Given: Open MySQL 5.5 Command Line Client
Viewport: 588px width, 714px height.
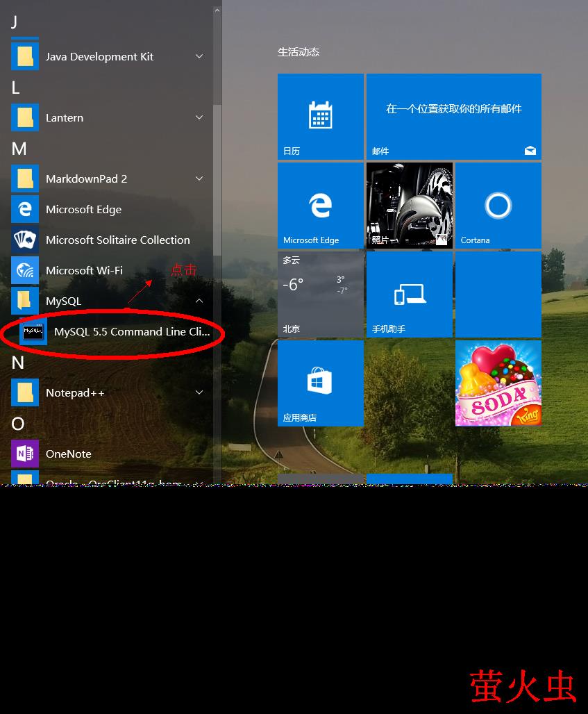Looking at the screenshot, I should click(131, 332).
